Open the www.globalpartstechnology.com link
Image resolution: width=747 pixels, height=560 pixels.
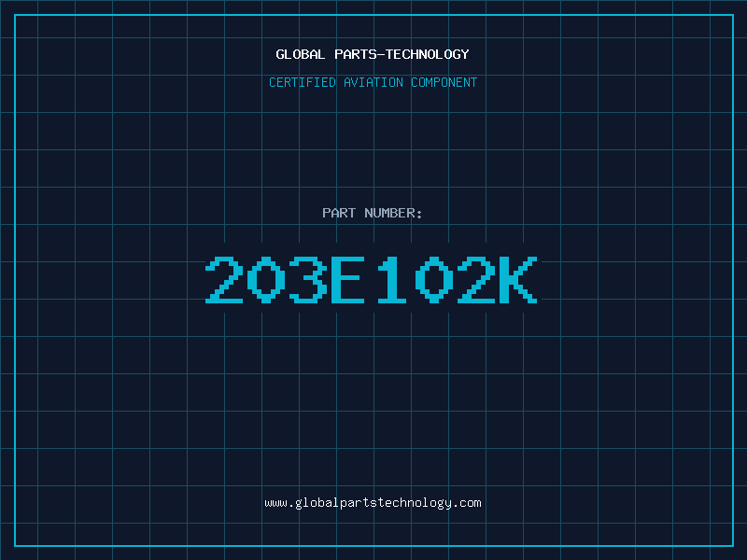pyautogui.click(x=373, y=503)
